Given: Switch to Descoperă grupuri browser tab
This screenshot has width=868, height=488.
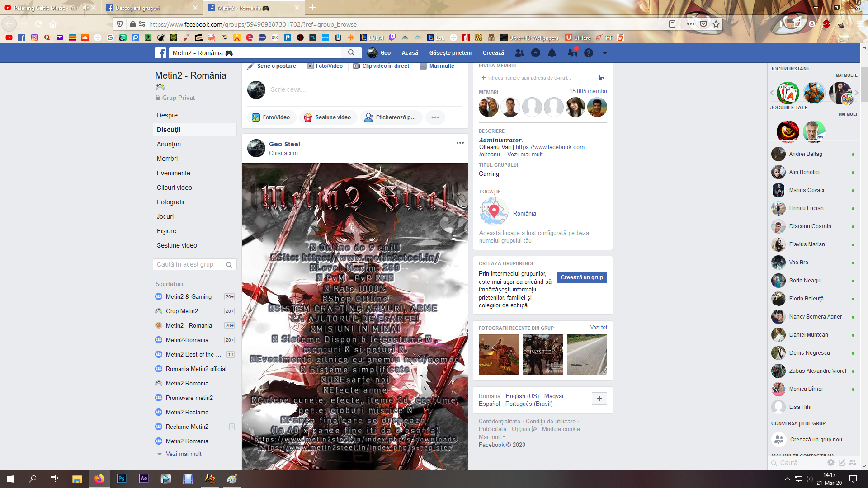Looking at the screenshot, I should (138, 8).
